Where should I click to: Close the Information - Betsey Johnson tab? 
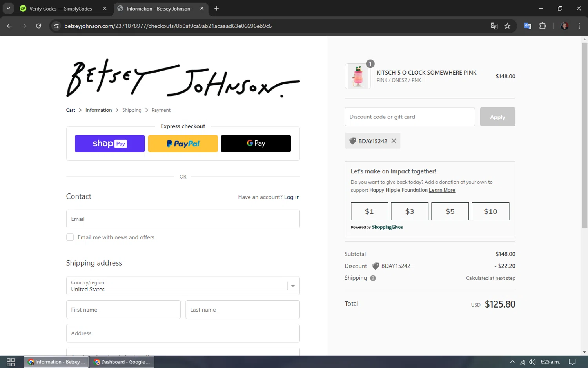201,8
